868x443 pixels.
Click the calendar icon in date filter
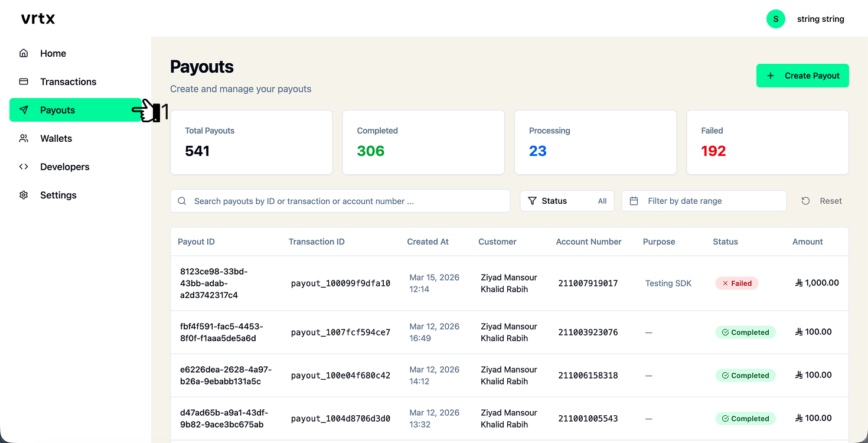[634, 201]
